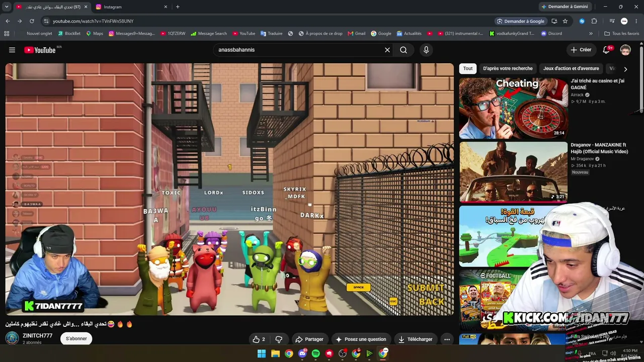Open the account avatar menu
The width and height of the screenshot is (644, 362).
(625, 50)
